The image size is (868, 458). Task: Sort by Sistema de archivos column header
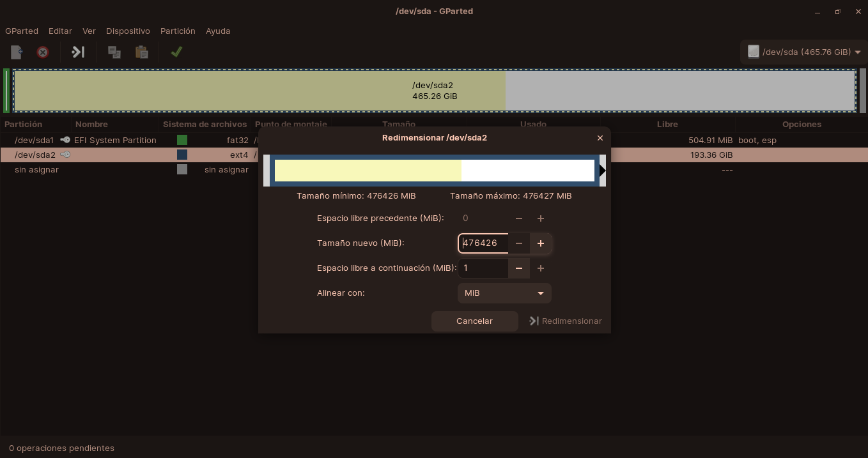pyautogui.click(x=205, y=125)
